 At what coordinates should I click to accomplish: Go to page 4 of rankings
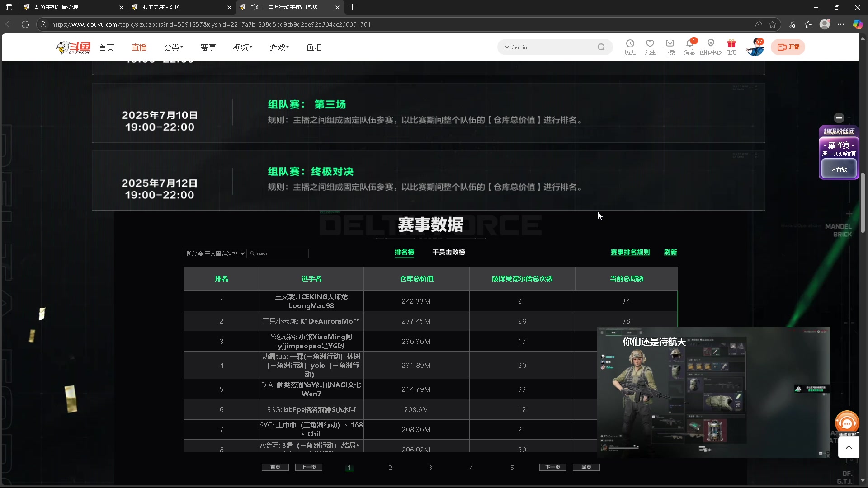[x=471, y=468]
